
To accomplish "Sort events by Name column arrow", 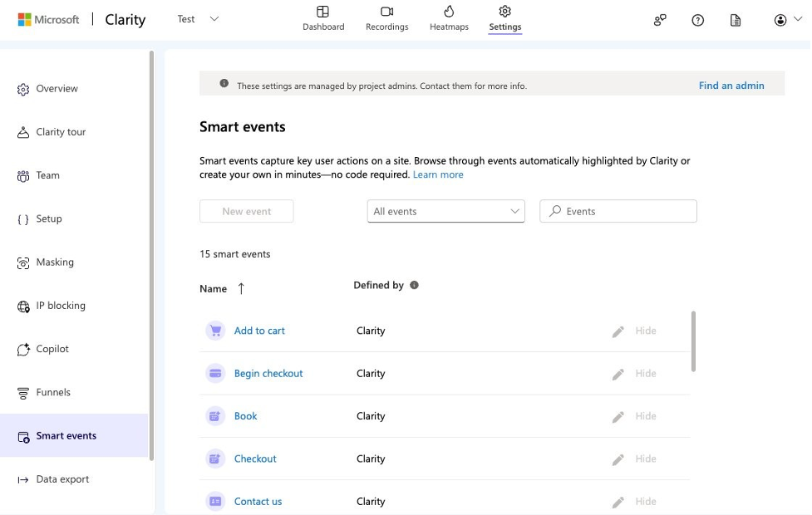I will (241, 288).
